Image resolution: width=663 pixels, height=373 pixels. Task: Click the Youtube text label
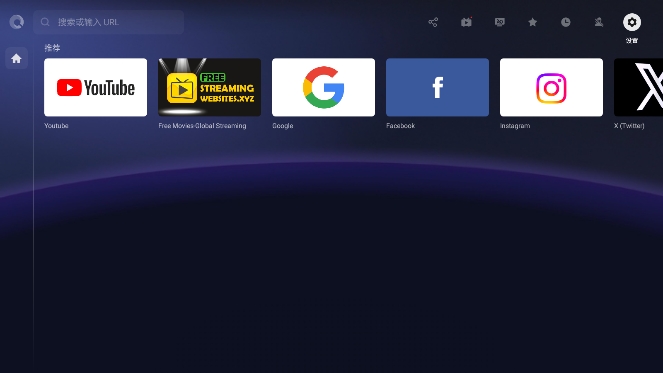tap(56, 126)
